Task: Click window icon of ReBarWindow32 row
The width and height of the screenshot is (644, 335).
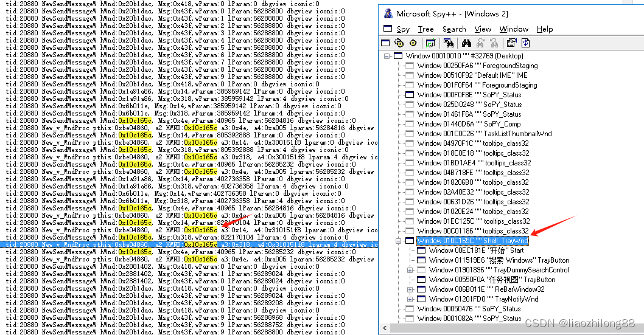Action: (421, 289)
